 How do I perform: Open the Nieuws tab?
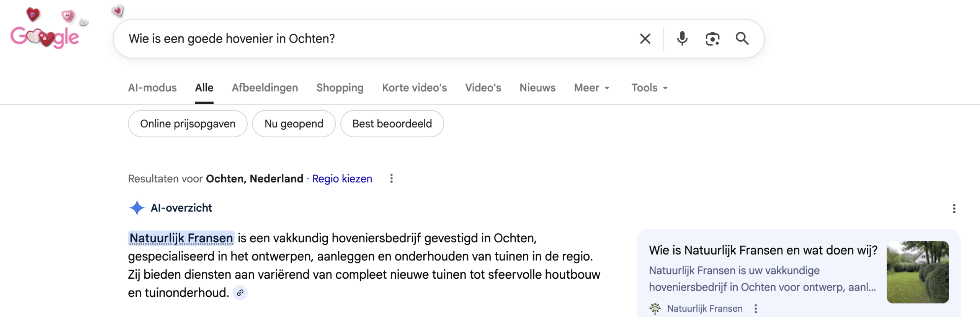pyautogui.click(x=537, y=88)
